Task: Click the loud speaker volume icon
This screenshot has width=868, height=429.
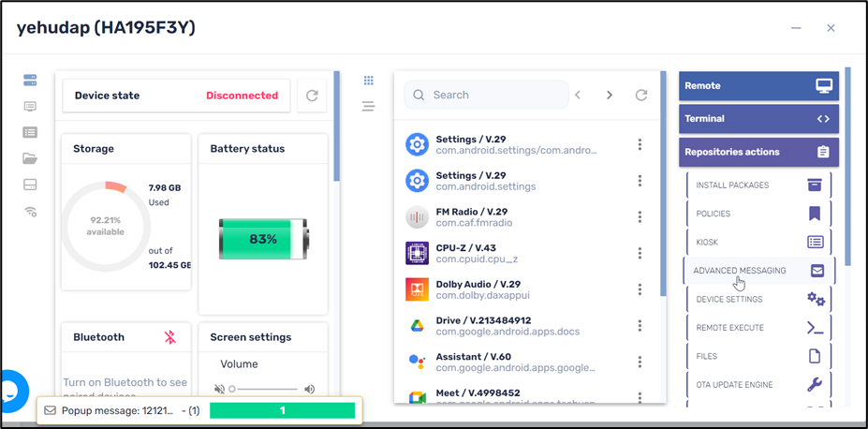Action: (309, 389)
